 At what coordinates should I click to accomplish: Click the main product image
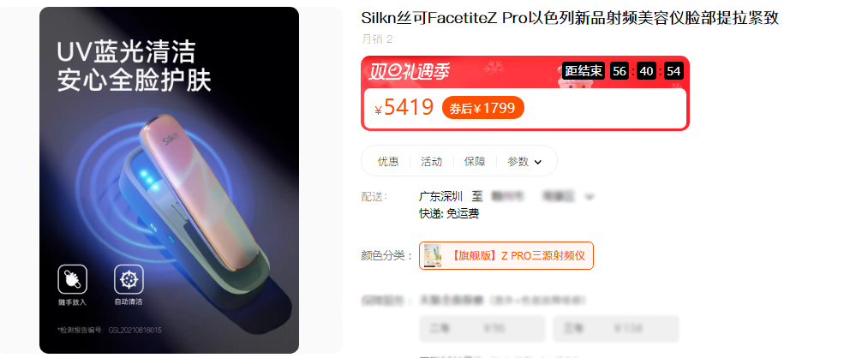point(169,180)
